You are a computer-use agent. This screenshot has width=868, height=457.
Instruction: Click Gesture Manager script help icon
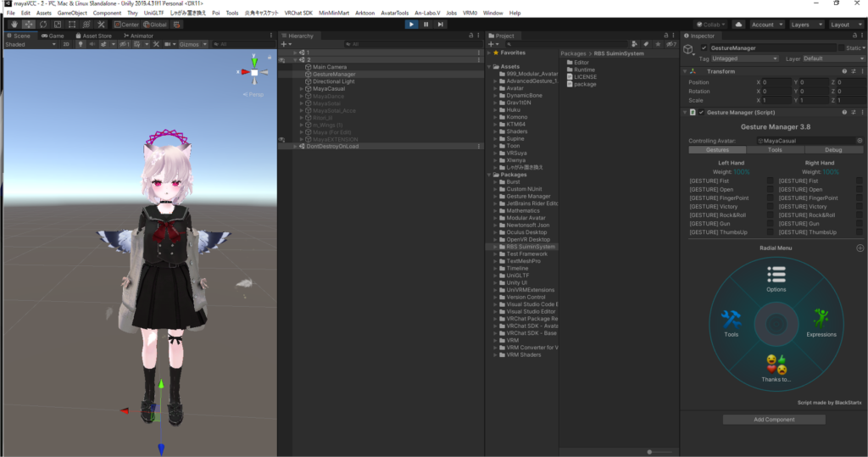(x=844, y=113)
